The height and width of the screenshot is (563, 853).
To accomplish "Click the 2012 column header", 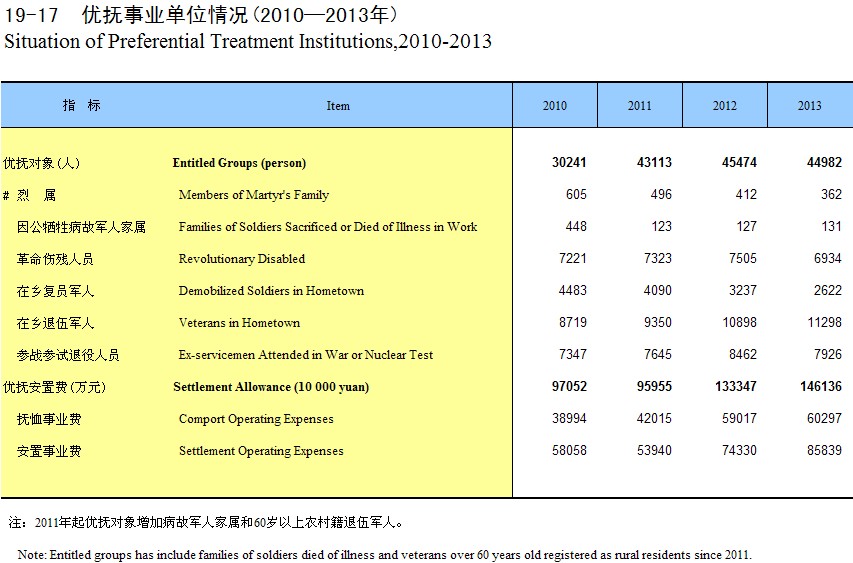I will click(x=725, y=106).
